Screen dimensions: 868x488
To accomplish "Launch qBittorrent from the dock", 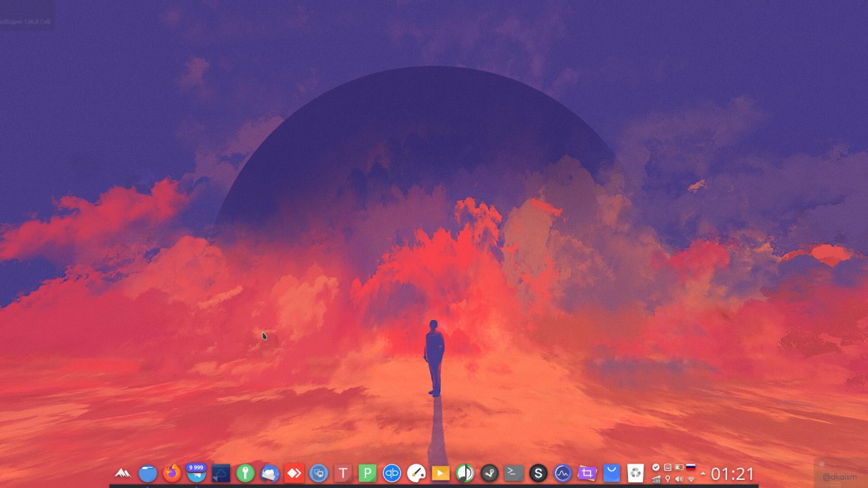I will click(x=392, y=473).
